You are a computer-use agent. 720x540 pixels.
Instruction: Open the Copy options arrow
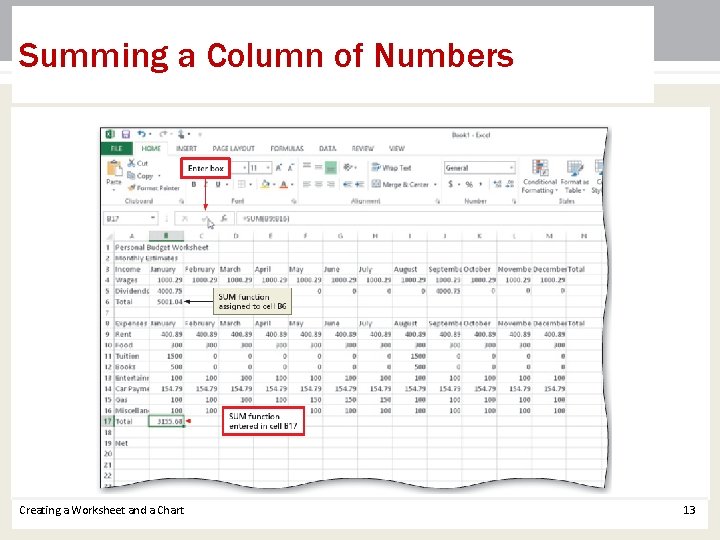pos(159,176)
